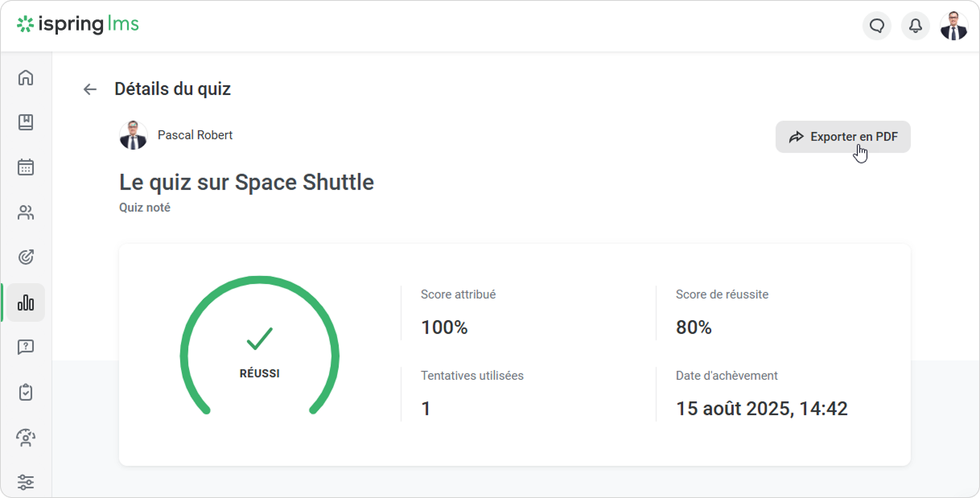The image size is (980, 498).
Task: Click the Exporter en PDF button
Action: point(842,137)
